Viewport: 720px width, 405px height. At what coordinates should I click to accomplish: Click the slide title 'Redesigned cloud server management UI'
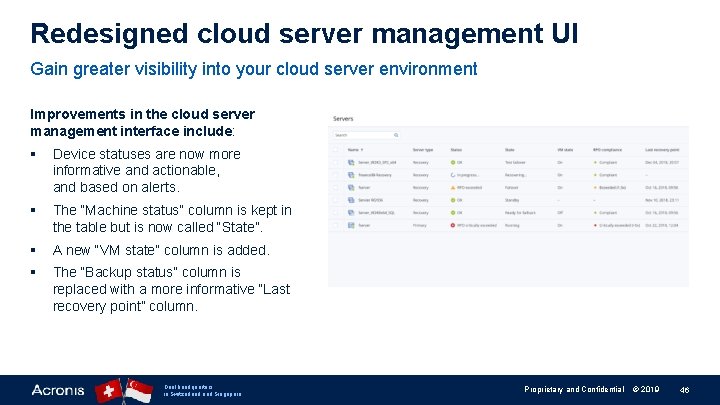[304, 34]
